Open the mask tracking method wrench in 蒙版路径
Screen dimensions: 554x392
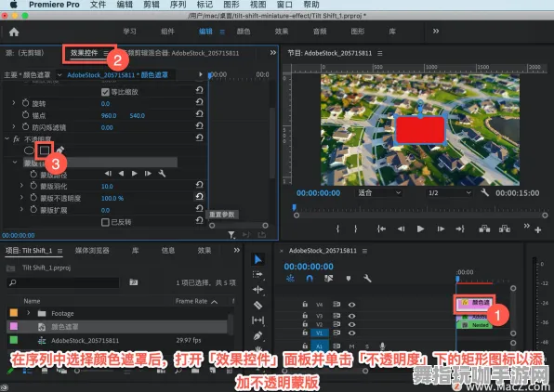tap(162, 174)
